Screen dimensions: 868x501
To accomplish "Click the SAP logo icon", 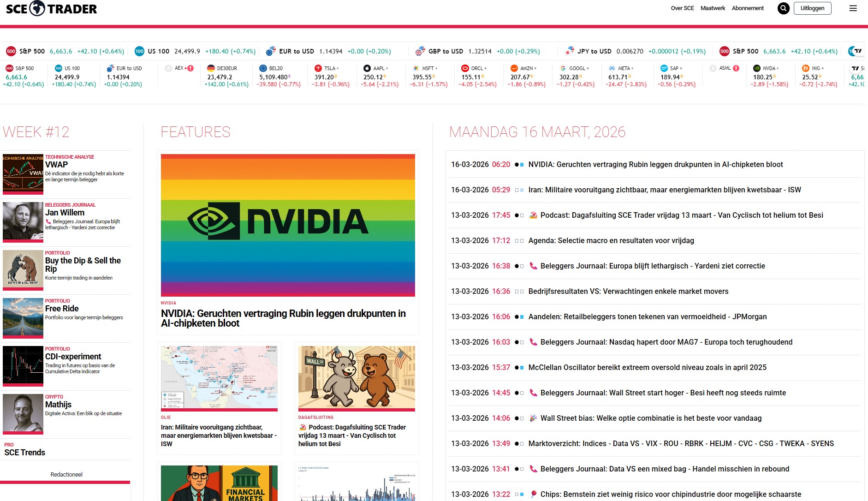I will click(x=664, y=68).
